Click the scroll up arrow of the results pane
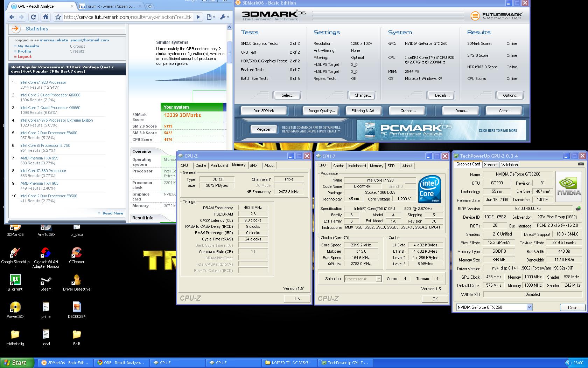The image size is (588, 368). [x=230, y=27]
